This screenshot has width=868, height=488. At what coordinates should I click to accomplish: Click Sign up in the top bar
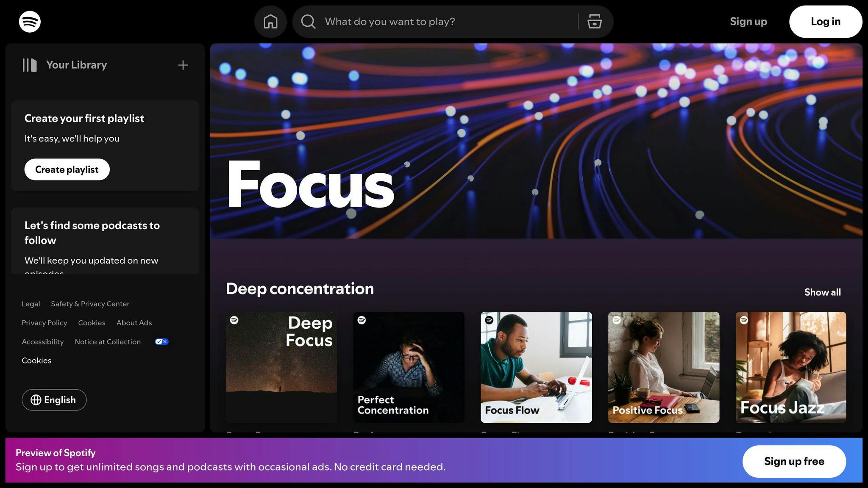pos(748,21)
